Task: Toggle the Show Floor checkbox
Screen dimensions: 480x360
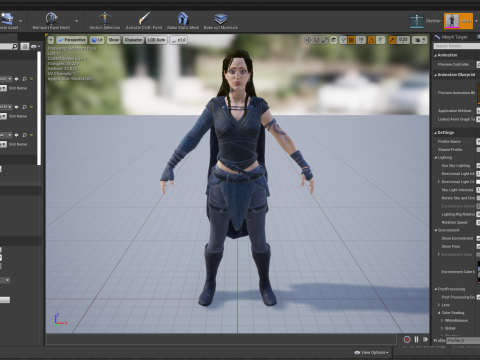Action: [478, 246]
